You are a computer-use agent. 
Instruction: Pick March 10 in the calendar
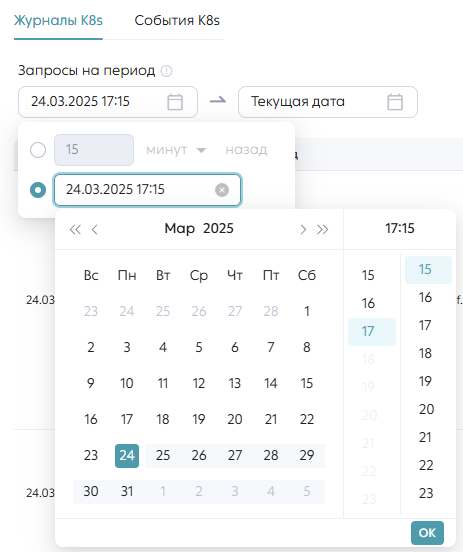click(x=127, y=383)
